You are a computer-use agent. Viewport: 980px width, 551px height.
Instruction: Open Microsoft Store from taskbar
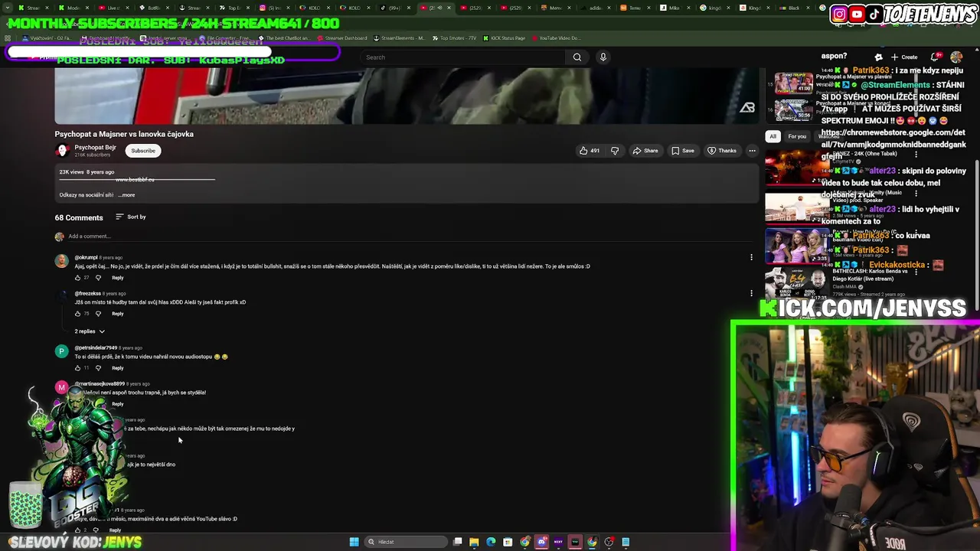pos(508,542)
